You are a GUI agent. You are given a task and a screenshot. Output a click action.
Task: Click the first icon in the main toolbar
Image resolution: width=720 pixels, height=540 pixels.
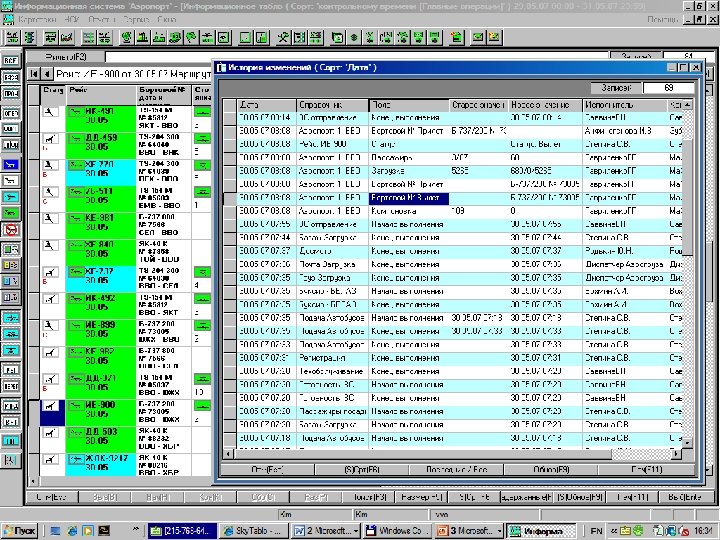coord(12,38)
